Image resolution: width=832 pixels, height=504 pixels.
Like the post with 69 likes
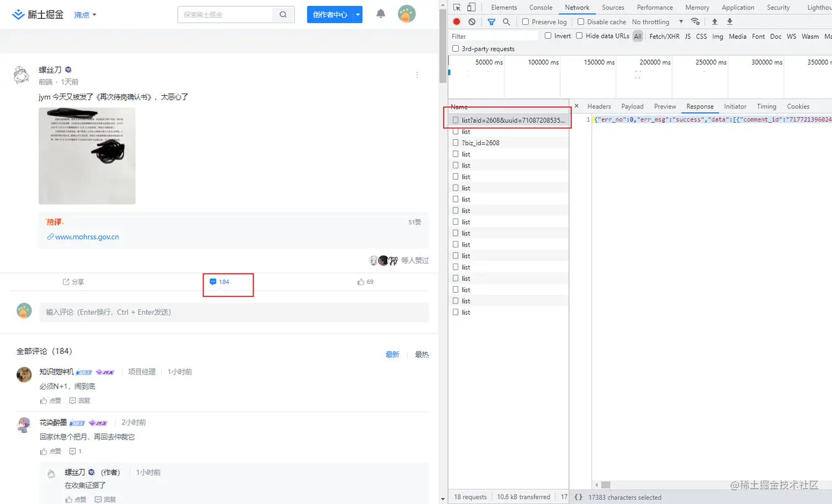(x=365, y=282)
